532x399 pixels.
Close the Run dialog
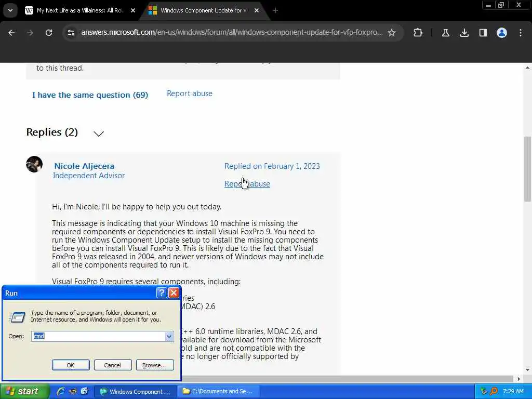(x=174, y=293)
